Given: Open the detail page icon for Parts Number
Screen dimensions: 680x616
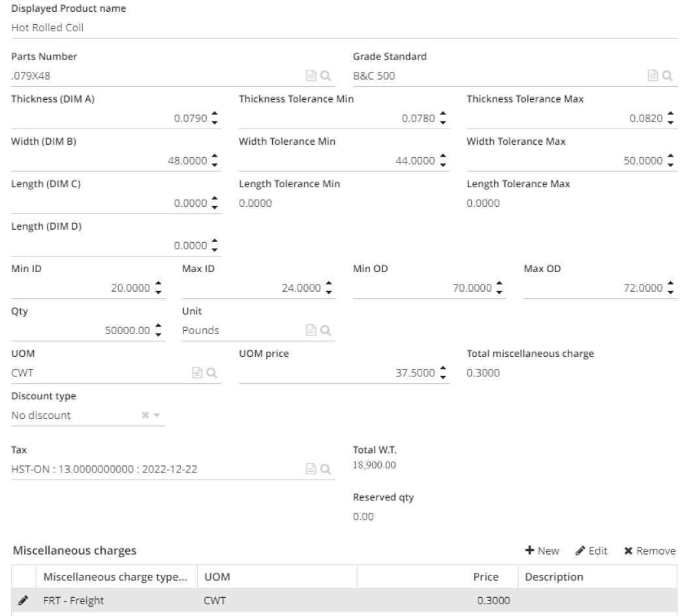Looking at the screenshot, I should tap(313, 76).
